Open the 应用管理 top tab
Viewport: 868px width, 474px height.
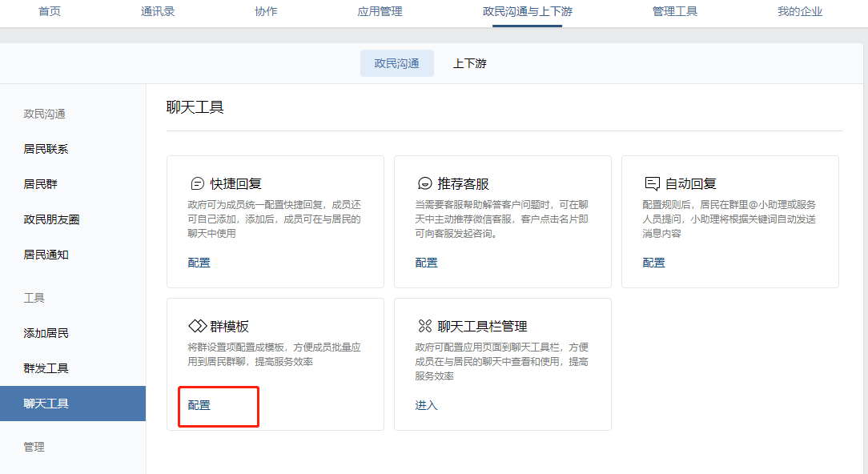pyautogui.click(x=380, y=12)
